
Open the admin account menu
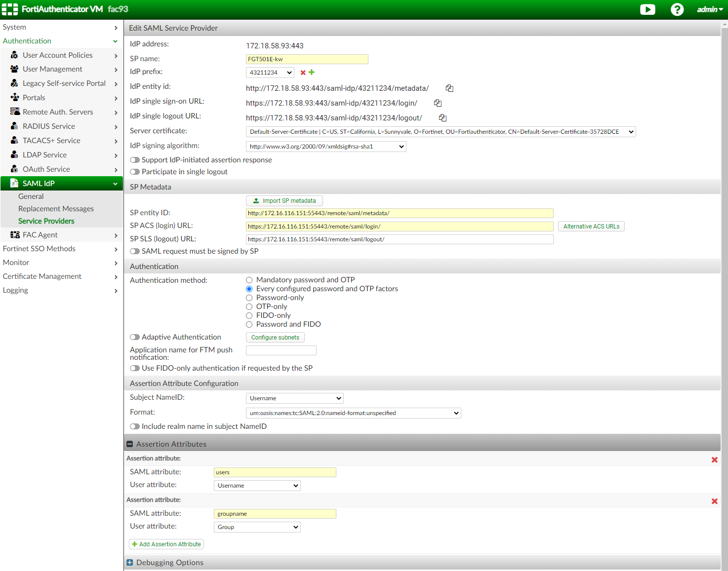tap(709, 9)
